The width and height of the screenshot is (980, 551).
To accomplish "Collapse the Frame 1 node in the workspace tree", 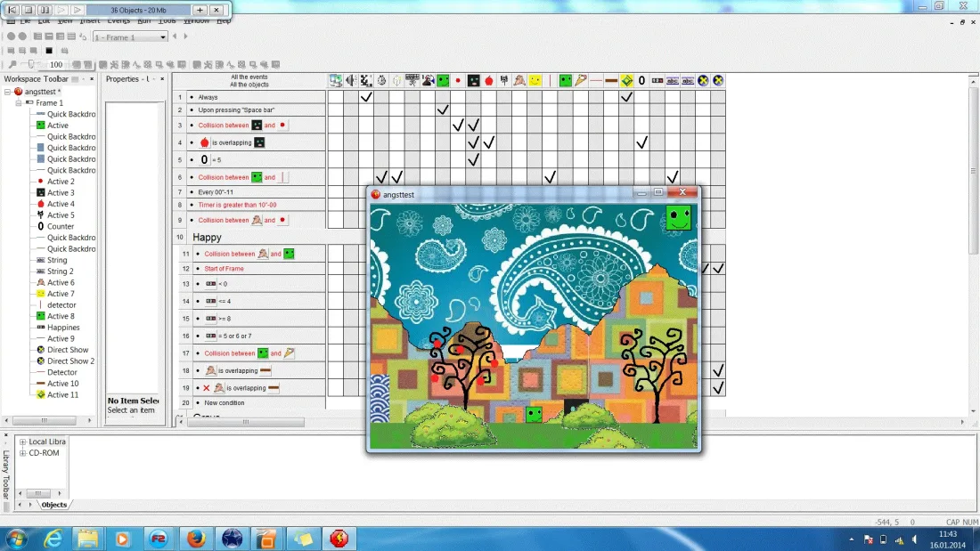I will click(x=19, y=103).
